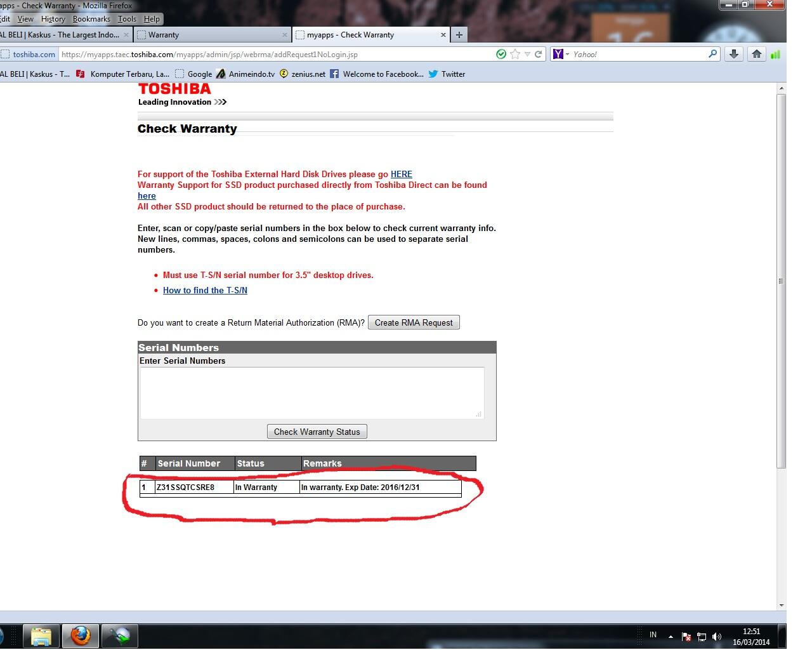Viewport: 812px width, 650px height.
Task: Click the scrollbar down arrow
Action: pyautogui.click(x=782, y=605)
